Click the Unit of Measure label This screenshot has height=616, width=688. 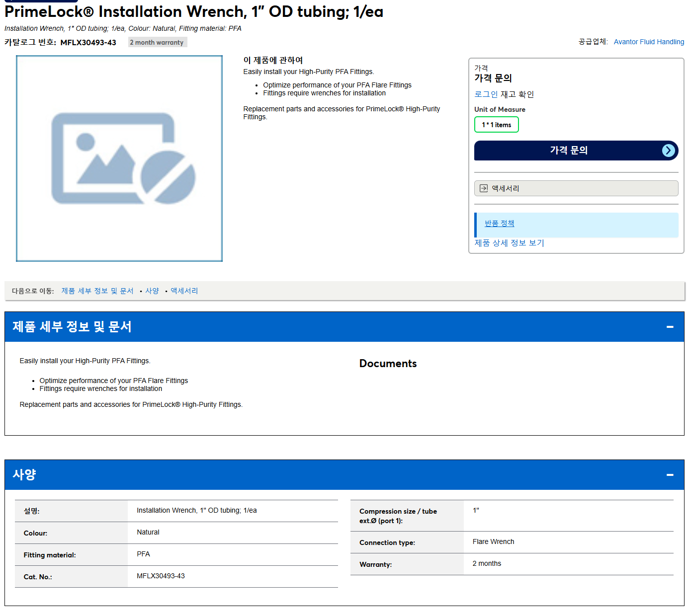tap(500, 110)
